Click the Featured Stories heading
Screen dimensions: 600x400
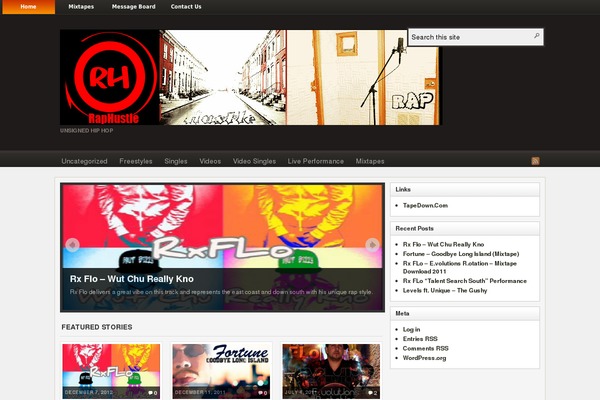(97, 327)
